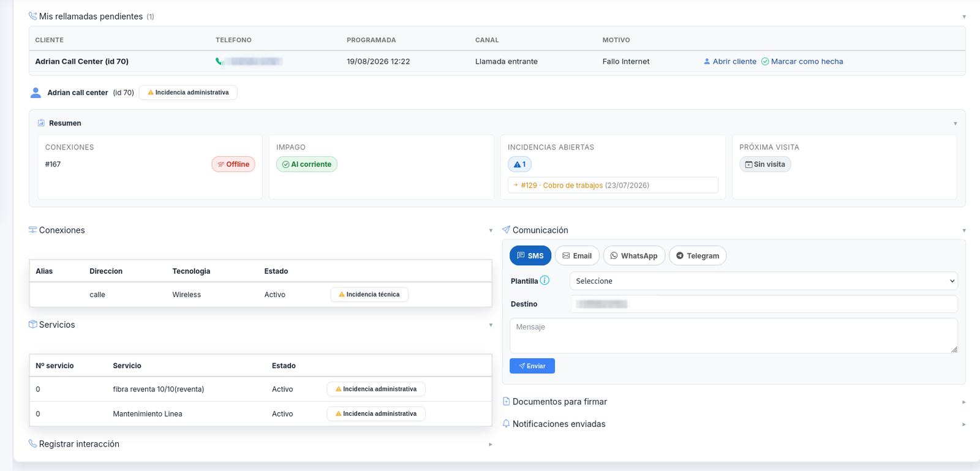This screenshot has height=471, width=980.
Task: Click Incidencia administrativa badge for Mantenimiento Linea
Action: pyautogui.click(x=376, y=413)
